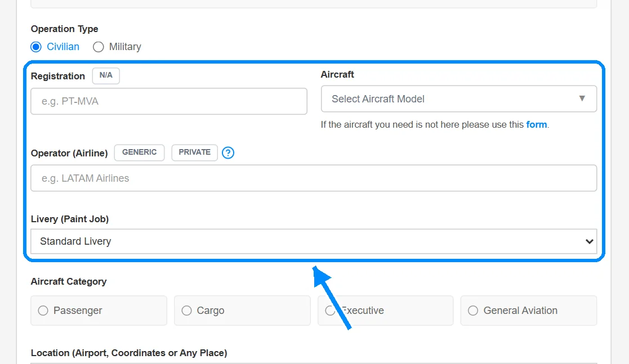Choose the Executive aircraft category
Screen dimensions: 629x364
point(386,311)
